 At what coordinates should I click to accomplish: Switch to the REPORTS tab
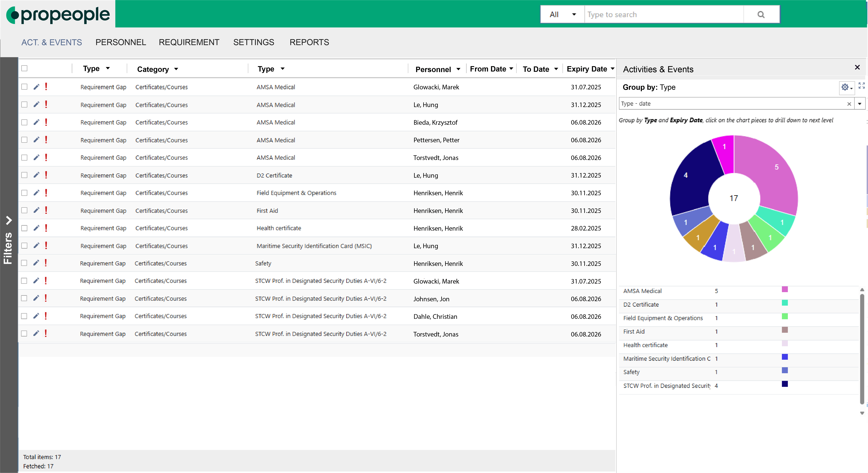pos(309,42)
